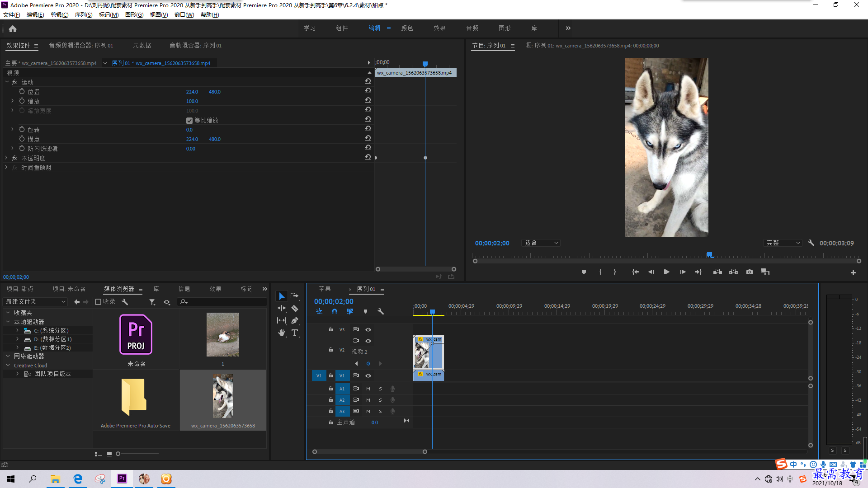Uncheck the uniform scale checkbox
The width and height of the screenshot is (868, 488).
[189, 121]
